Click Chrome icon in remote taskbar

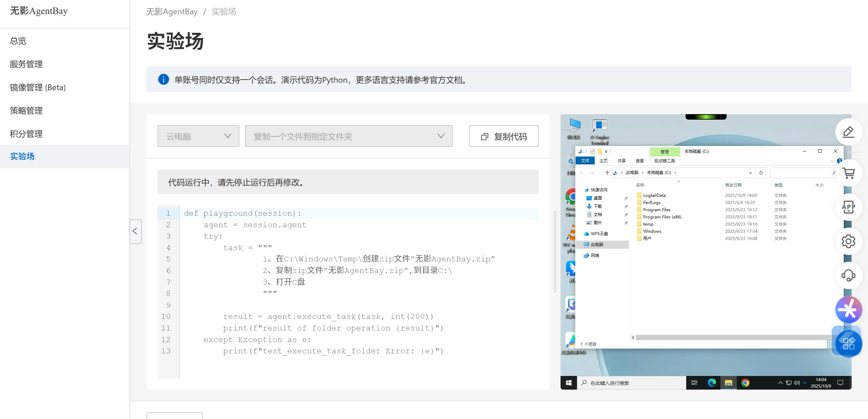pyautogui.click(x=745, y=383)
